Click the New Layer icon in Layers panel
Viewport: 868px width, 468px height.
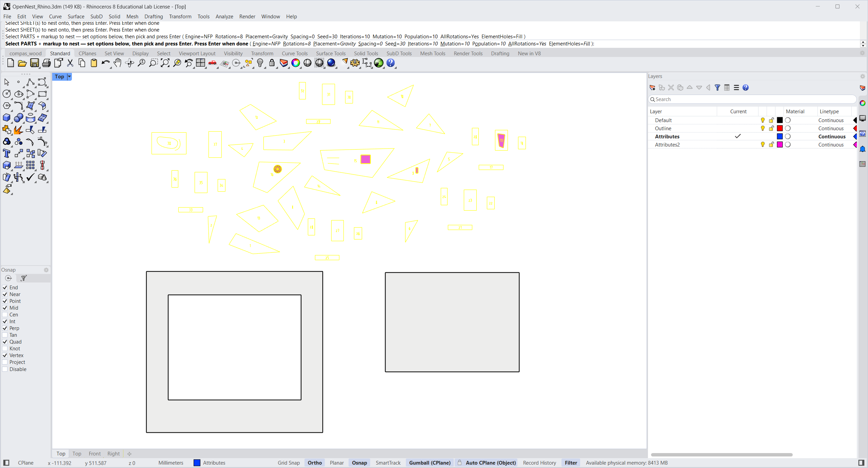(652, 88)
